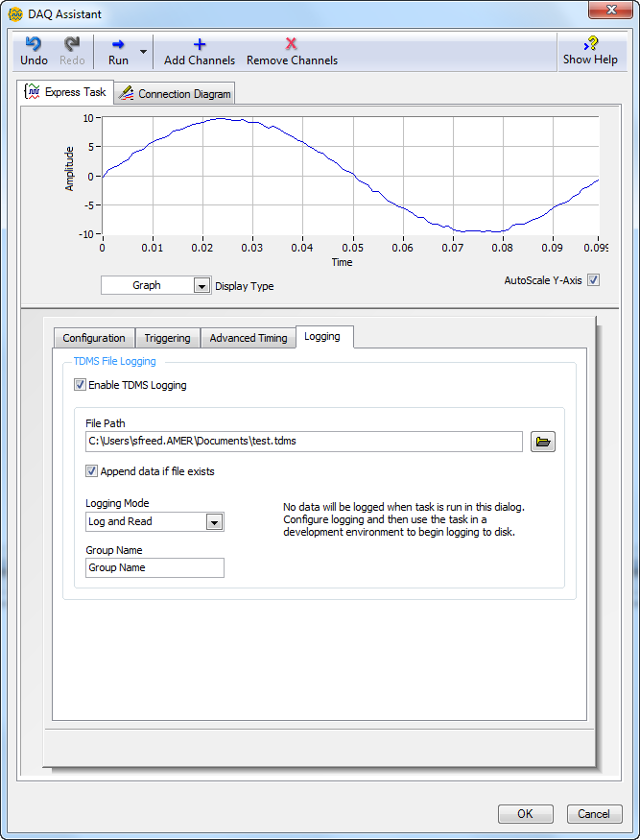This screenshot has width=640, height=840.
Task: Click Remove Channels red X icon
Action: 292,44
